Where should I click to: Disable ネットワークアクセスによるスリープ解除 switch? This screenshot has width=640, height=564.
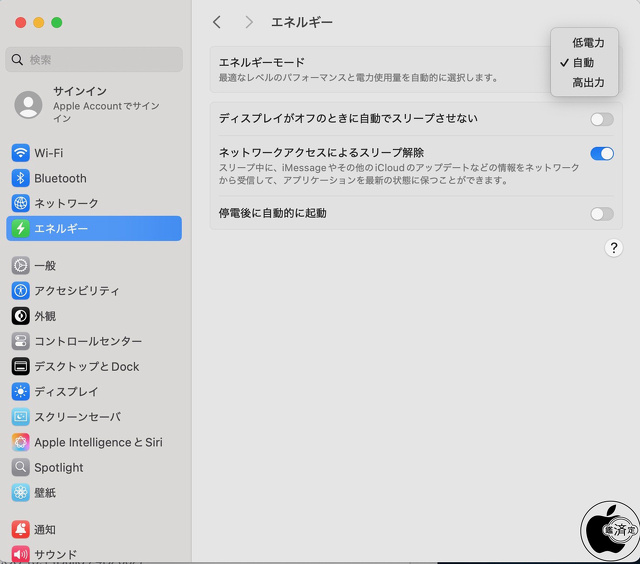pyautogui.click(x=602, y=153)
